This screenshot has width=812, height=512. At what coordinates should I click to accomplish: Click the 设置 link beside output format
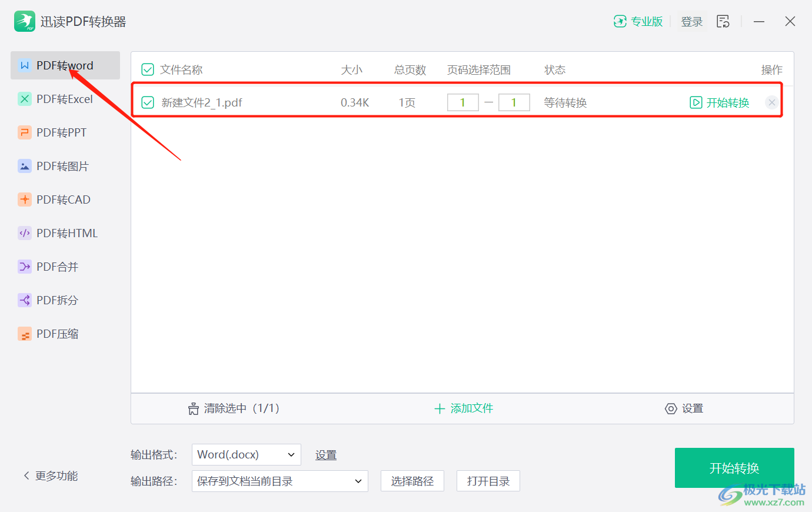click(x=326, y=455)
